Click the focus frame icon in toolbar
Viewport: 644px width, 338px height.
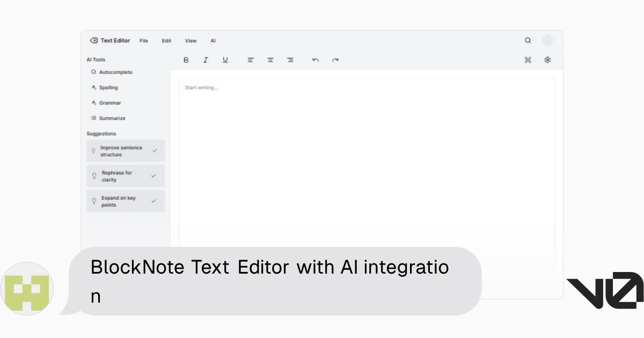pyautogui.click(x=528, y=60)
